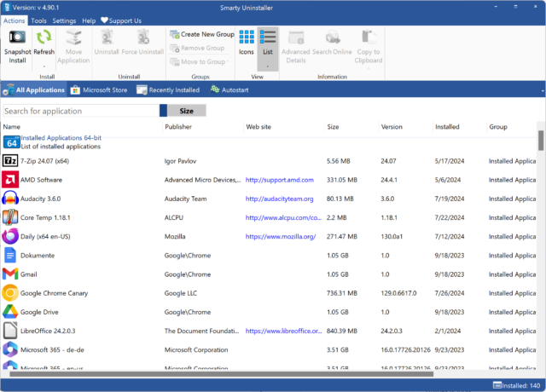
Task: Click the LibreOffice document icon
Action: pos(10,331)
